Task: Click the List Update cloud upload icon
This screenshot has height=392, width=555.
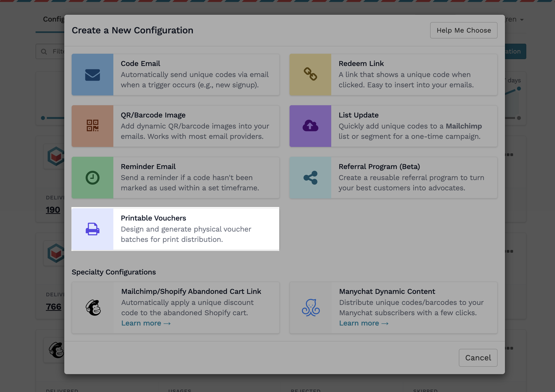Action: pos(310,126)
